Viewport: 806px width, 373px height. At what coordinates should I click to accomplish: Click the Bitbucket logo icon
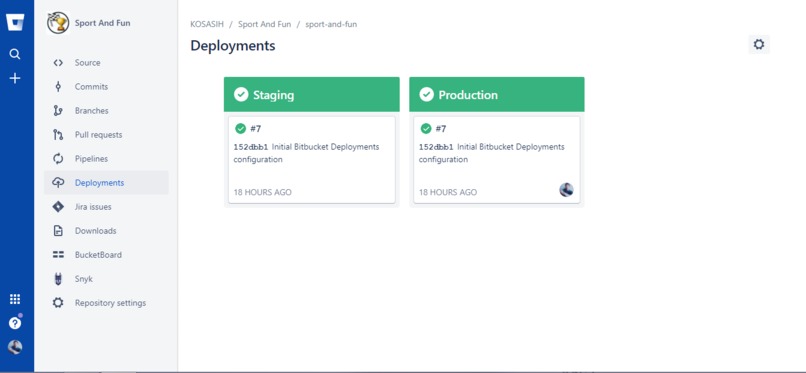coord(15,23)
